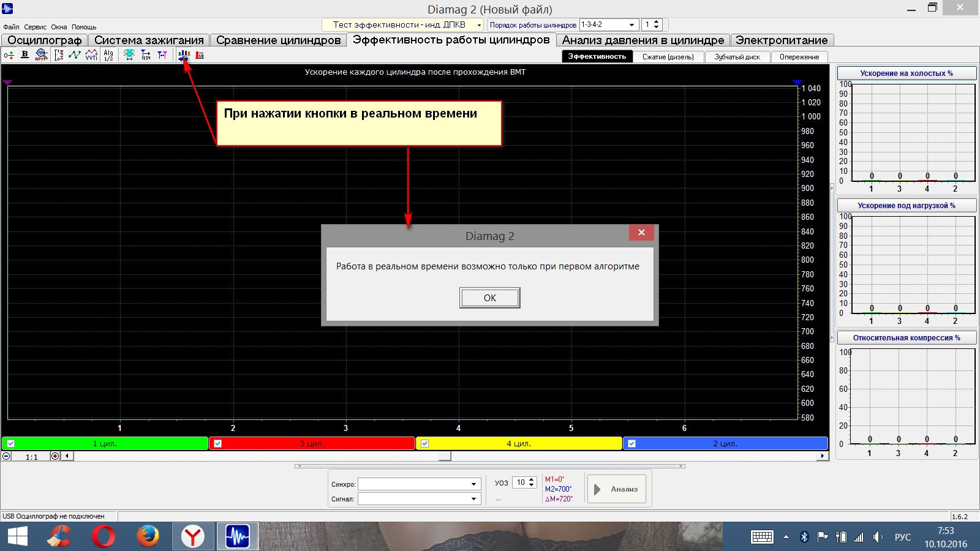Switch to the Осциллограф tab

coord(45,40)
